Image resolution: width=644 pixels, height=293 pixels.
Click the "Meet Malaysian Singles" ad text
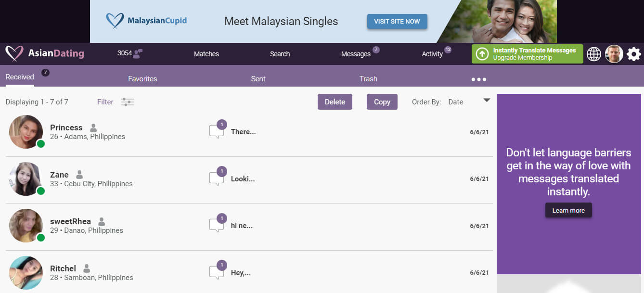coord(281,21)
